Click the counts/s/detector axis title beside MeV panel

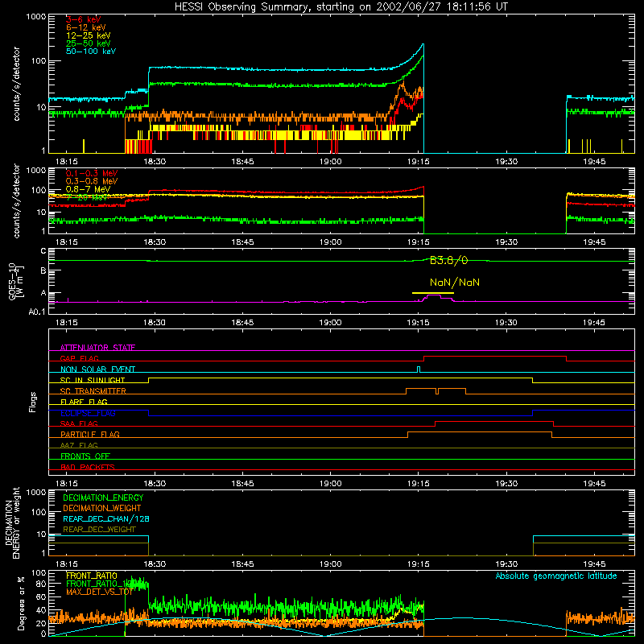(17, 200)
